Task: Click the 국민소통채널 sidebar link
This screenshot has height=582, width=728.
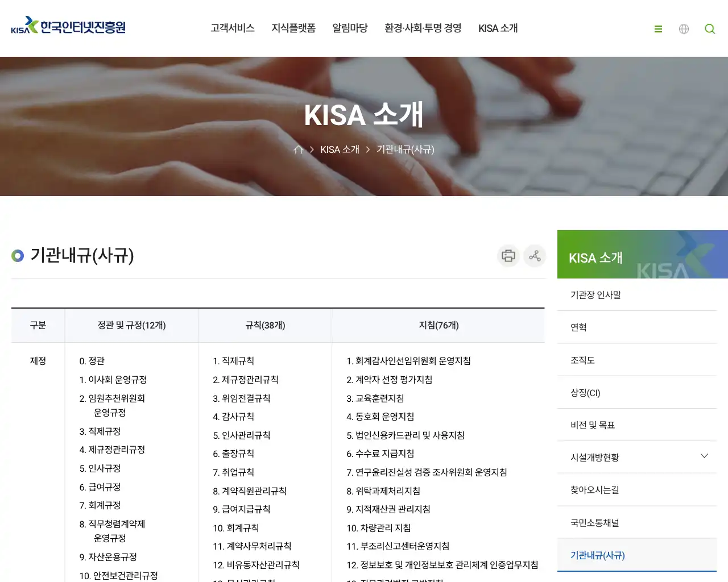Action: coord(594,522)
